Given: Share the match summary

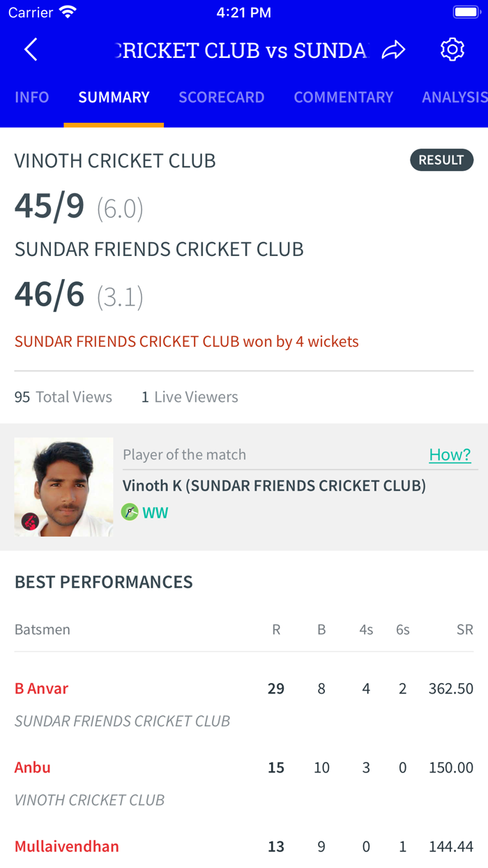Looking at the screenshot, I should coord(394,50).
